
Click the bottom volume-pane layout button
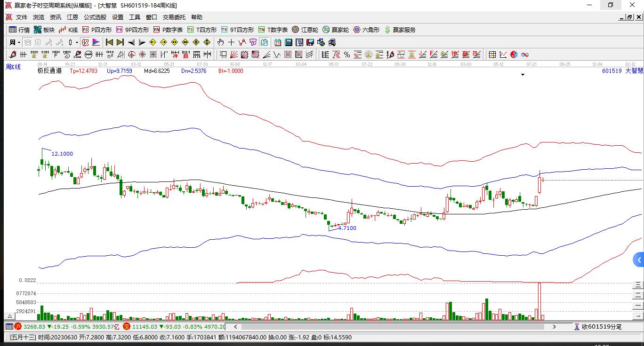pos(638,315)
